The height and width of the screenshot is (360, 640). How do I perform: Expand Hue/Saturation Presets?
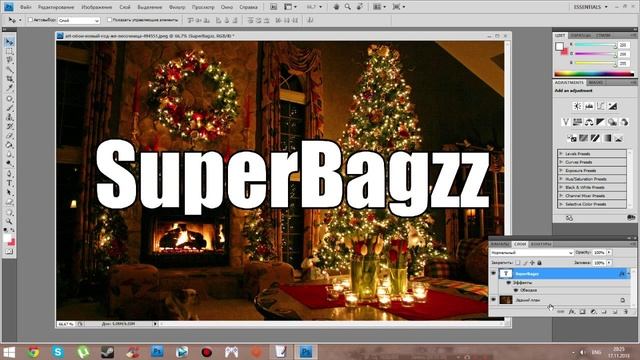[562, 179]
